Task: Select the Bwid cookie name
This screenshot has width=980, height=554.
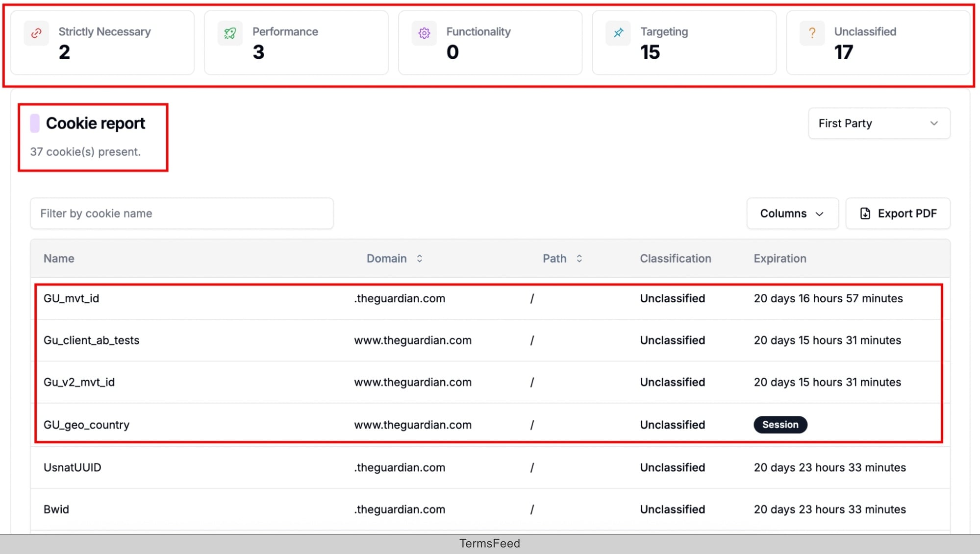Action: click(56, 509)
